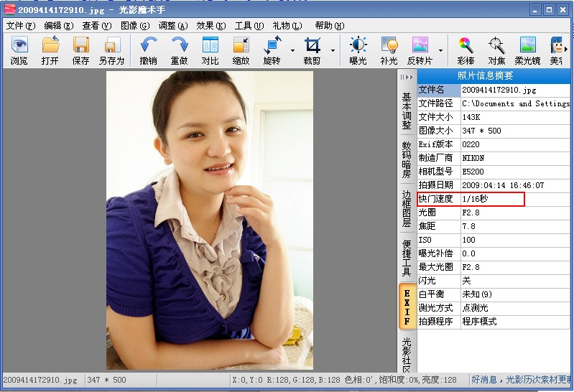Expand the 旋转 dropdown arrow

(293, 50)
